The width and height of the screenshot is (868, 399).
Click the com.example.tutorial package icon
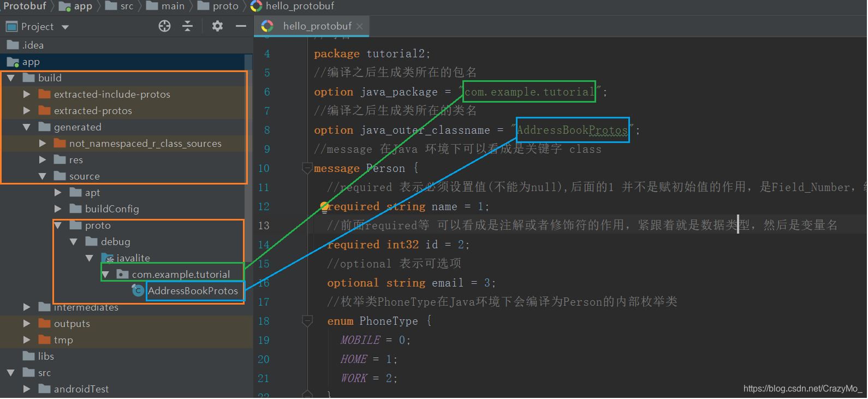point(123,274)
